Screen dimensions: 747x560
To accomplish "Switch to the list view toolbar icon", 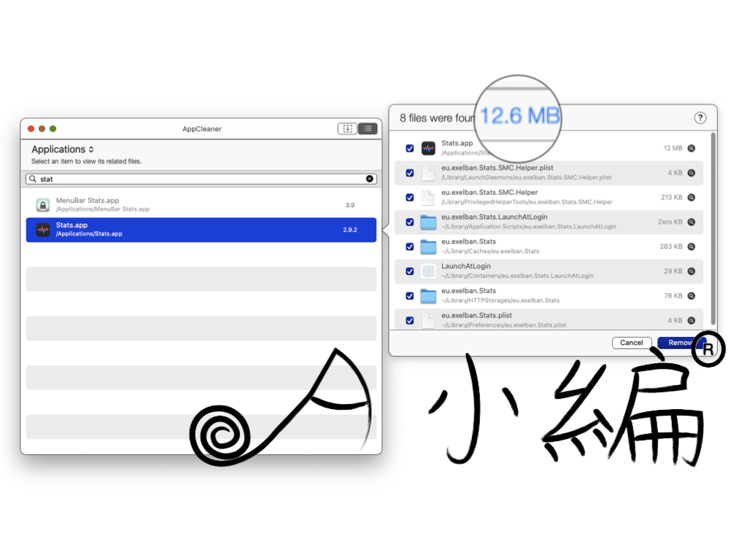I will (368, 128).
